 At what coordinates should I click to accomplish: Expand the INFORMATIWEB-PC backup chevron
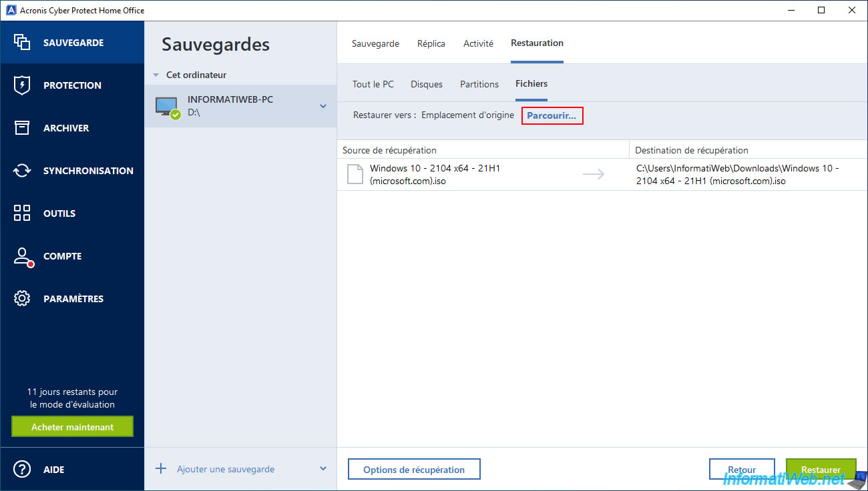(x=323, y=106)
